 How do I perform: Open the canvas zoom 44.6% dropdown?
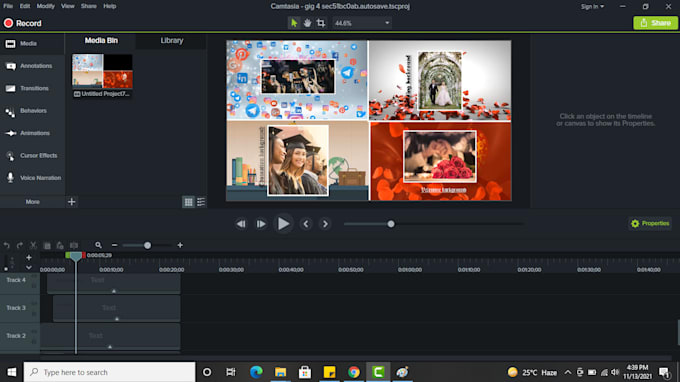click(362, 23)
